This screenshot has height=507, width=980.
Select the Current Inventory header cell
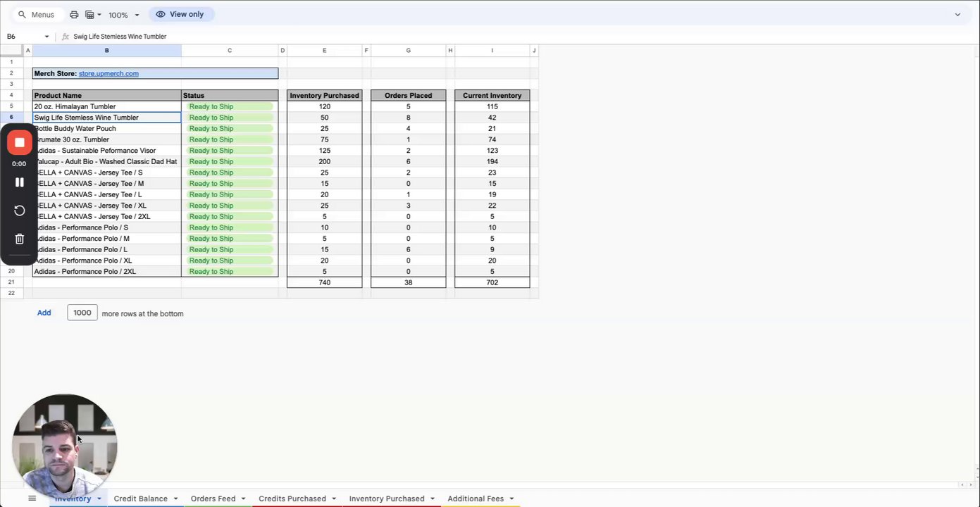(x=492, y=96)
